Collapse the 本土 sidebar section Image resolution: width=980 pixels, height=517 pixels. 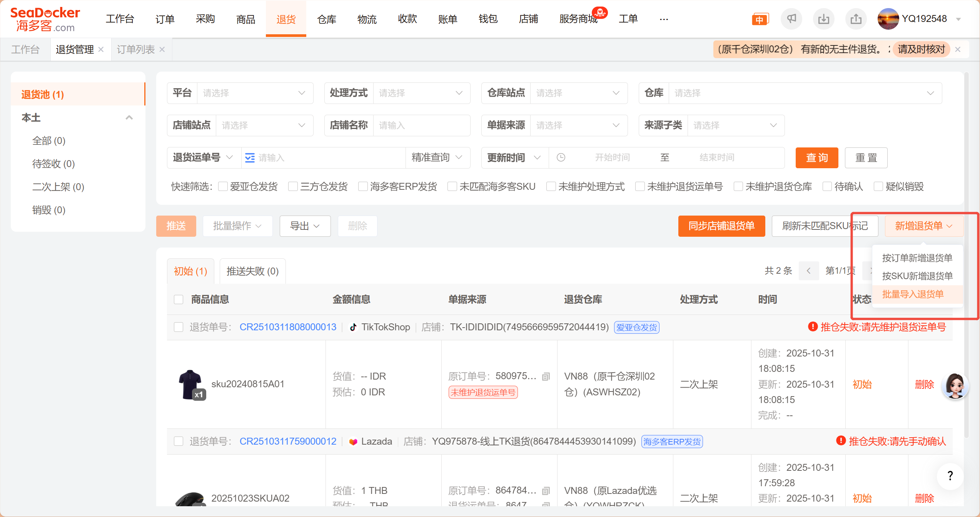click(x=129, y=117)
